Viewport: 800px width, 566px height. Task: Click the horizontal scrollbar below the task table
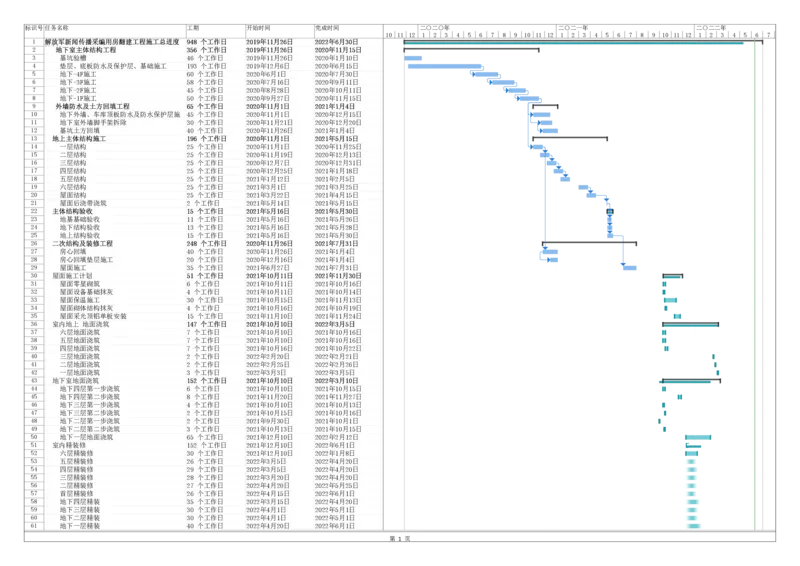click(200, 533)
